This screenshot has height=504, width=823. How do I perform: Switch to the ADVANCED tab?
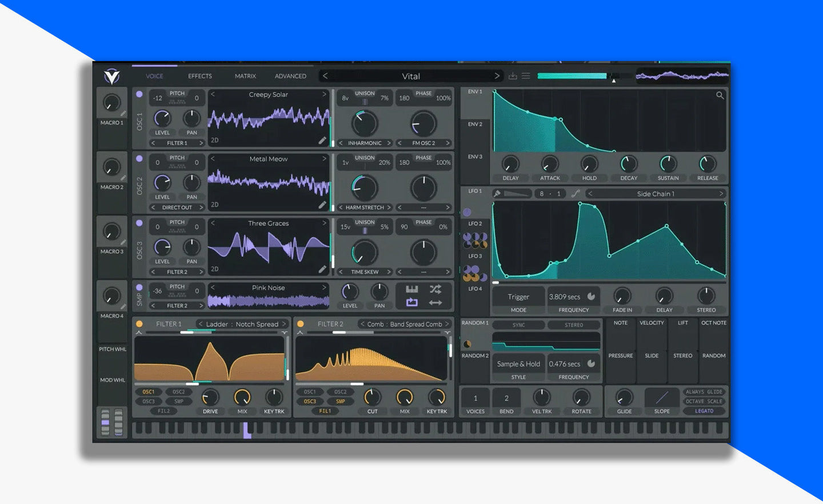coord(290,76)
